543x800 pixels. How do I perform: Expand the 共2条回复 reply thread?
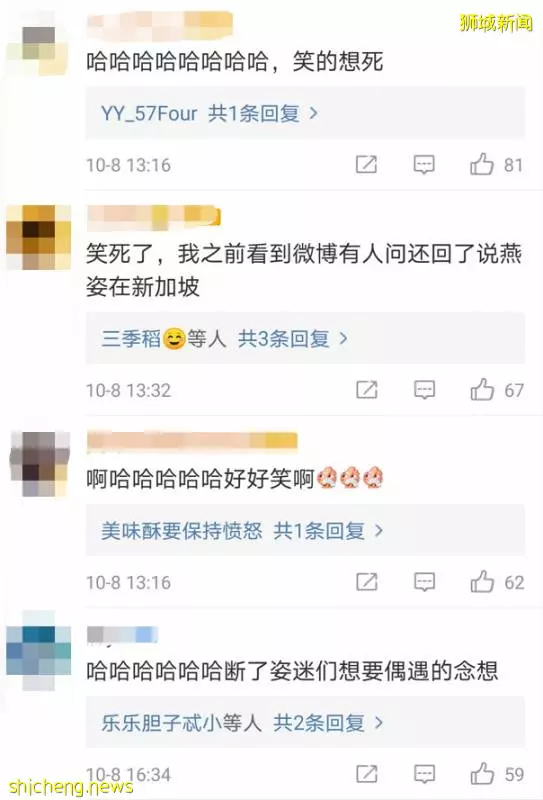click(328, 722)
